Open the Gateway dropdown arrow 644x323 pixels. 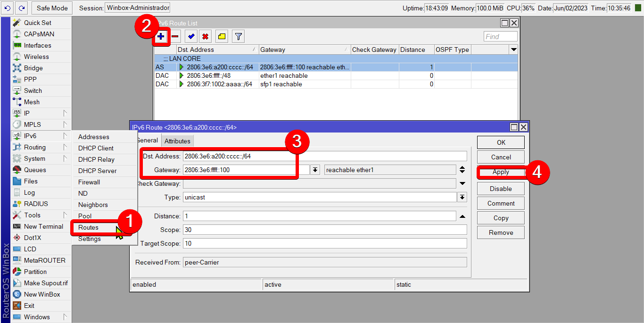tap(315, 170)
